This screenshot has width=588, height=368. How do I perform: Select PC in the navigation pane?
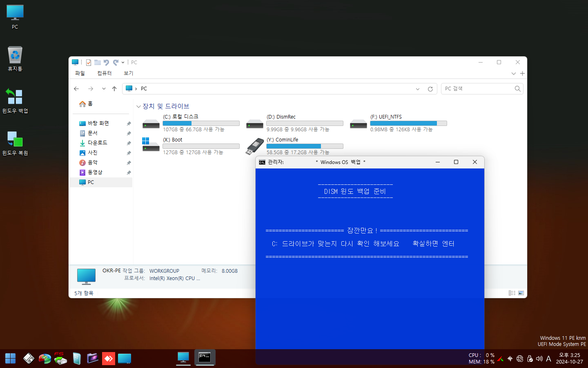coord(101,182)
